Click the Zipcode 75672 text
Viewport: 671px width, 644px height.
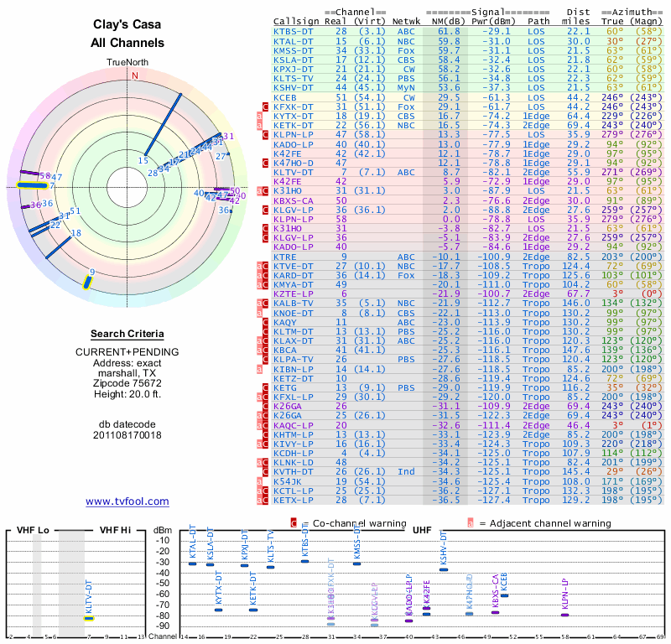tap(127, 383)
